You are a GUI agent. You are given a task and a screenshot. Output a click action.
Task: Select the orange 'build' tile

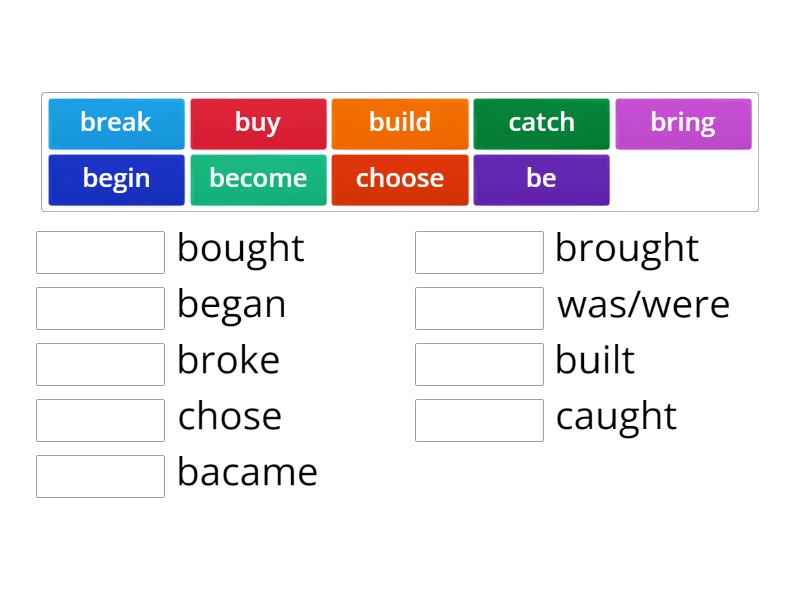400,122
